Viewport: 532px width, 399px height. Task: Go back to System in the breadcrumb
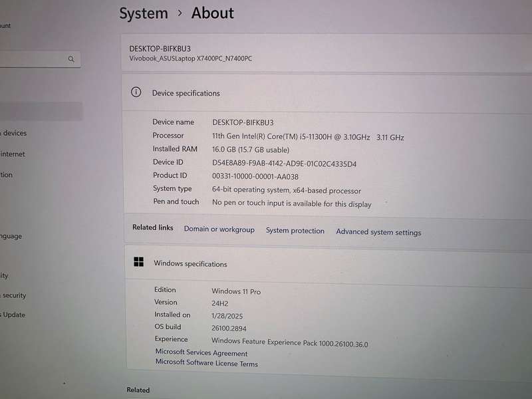(144, 13)
